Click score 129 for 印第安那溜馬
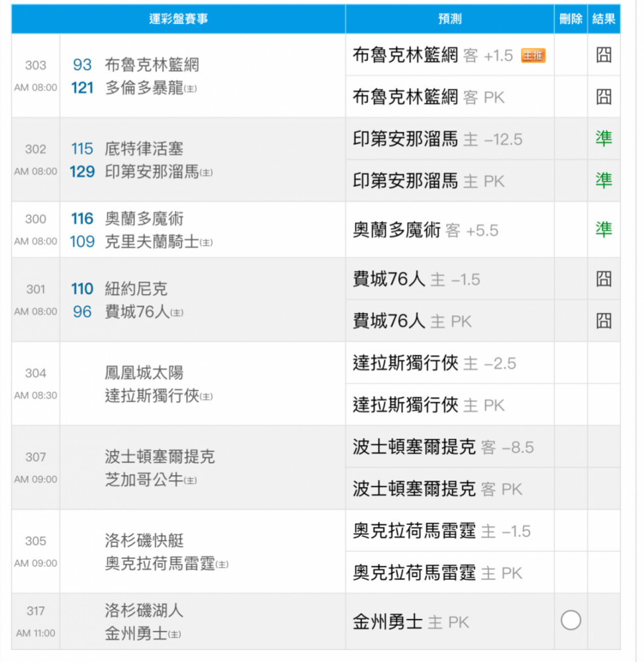Image resolution: width=644 pixels, height=662 pixels. pyautogui.click(x=82, y=172)
